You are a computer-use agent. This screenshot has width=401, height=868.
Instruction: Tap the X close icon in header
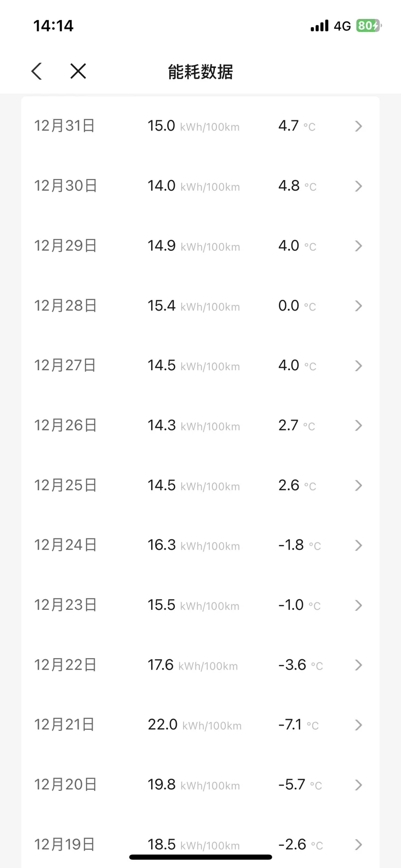(x=78, y=71)
